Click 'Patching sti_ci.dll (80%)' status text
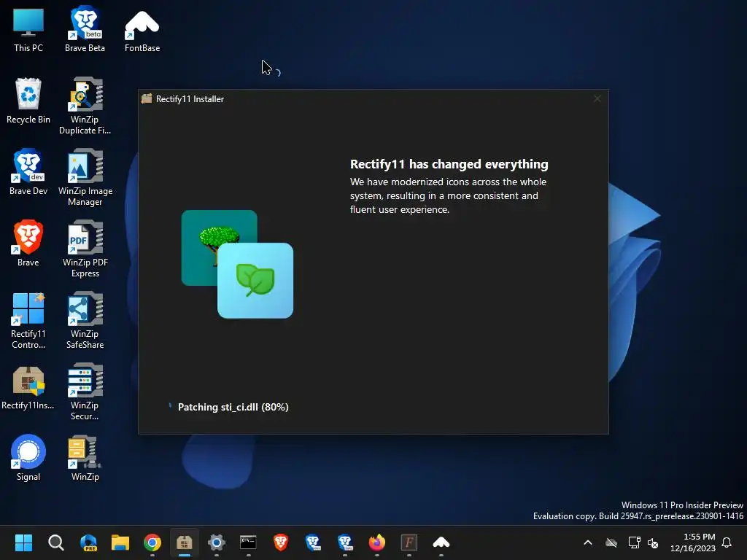Screen dimensions: 747x560 pyautogui.click(x=233, y=407)
